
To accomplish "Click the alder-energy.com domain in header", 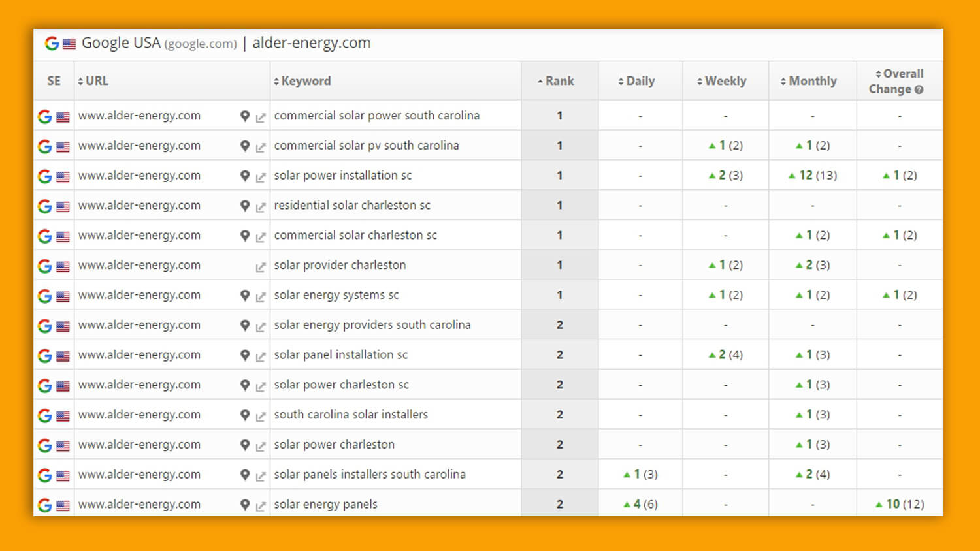I will click(x=312, y=43).
